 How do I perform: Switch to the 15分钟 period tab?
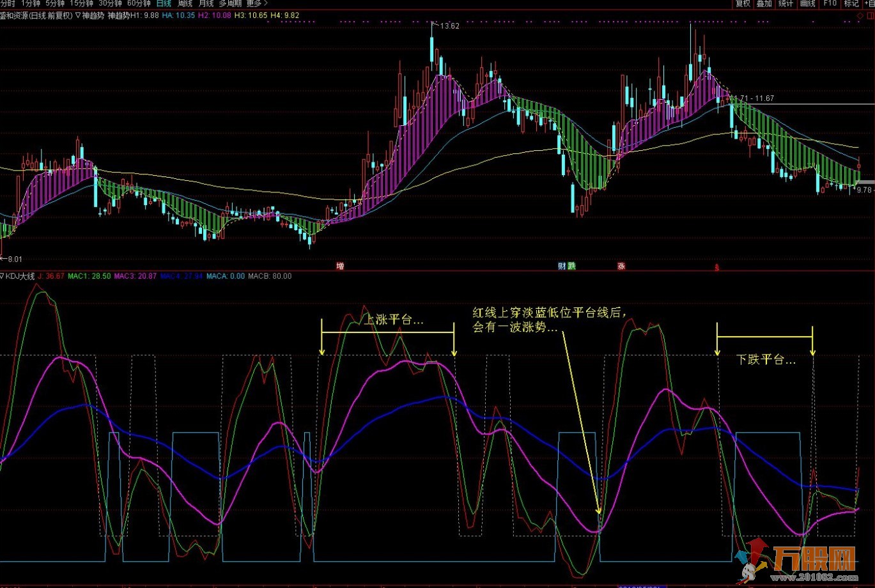point(82,3)
